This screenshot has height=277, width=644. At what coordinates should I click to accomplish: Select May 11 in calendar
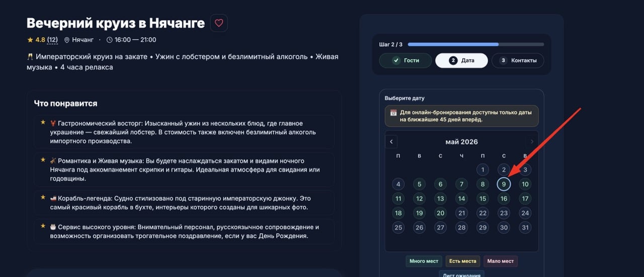pyautogui.click(x=398, y=199)
